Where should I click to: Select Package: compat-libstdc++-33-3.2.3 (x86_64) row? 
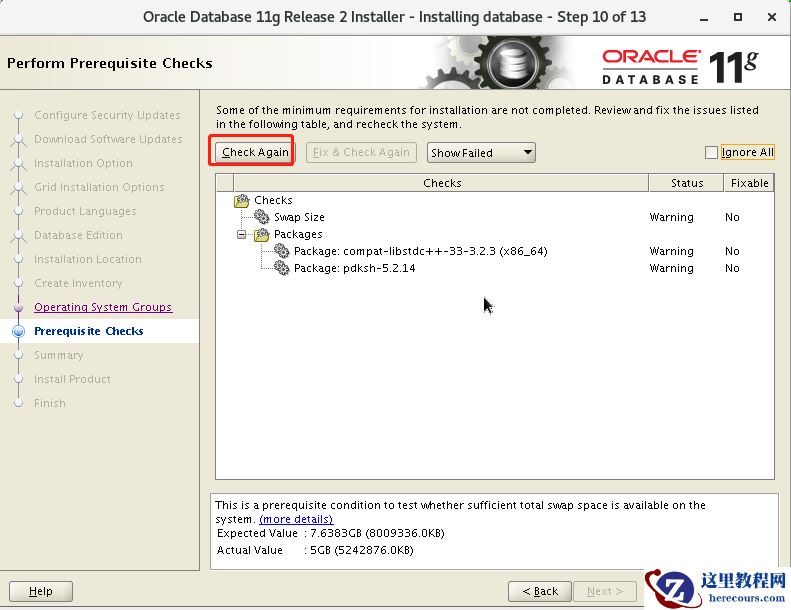click(494, 251)
